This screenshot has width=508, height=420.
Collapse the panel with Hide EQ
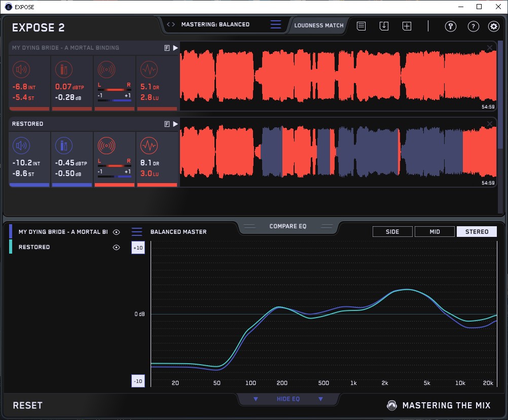click(x=288, y=399)
